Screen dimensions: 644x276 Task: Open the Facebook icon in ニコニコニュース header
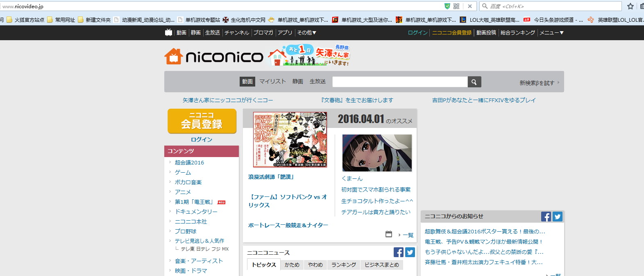point(398,252)
